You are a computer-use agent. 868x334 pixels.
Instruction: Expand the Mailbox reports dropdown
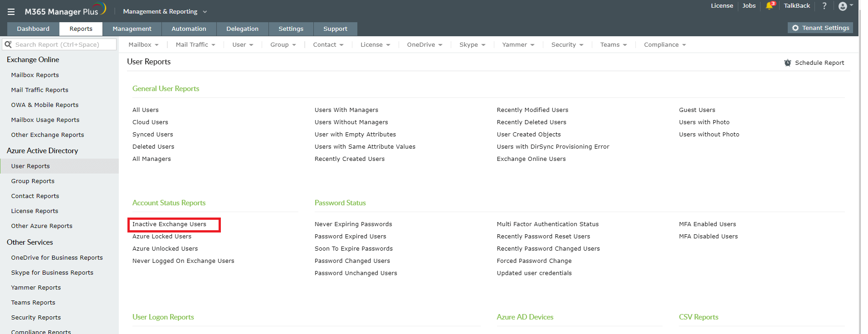pyautogui.click(x=143, y=44)
